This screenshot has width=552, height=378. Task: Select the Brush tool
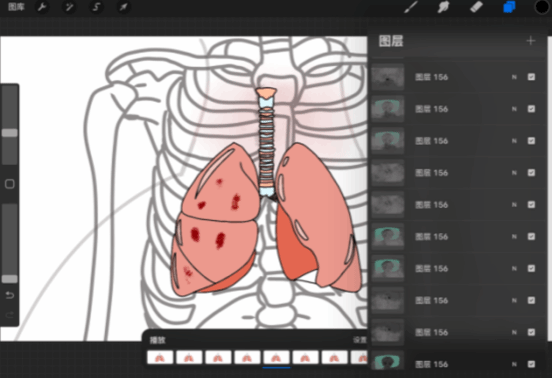coord(411,7)
